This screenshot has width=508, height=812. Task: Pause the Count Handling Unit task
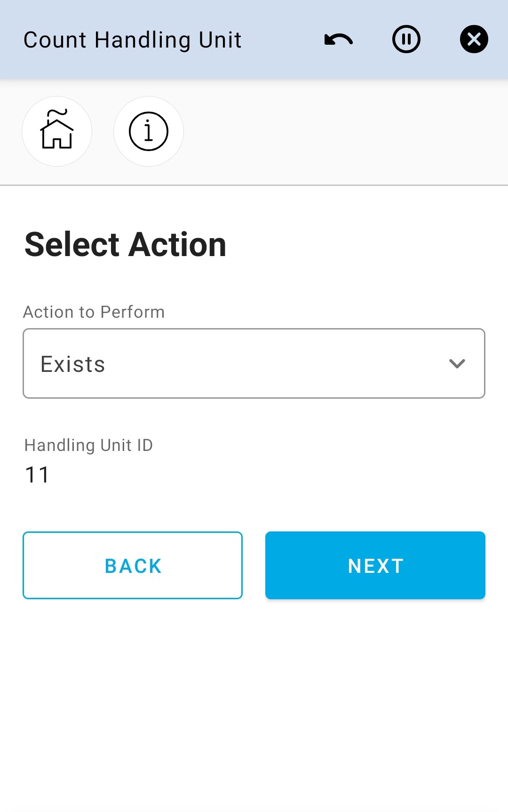[406, 39]
